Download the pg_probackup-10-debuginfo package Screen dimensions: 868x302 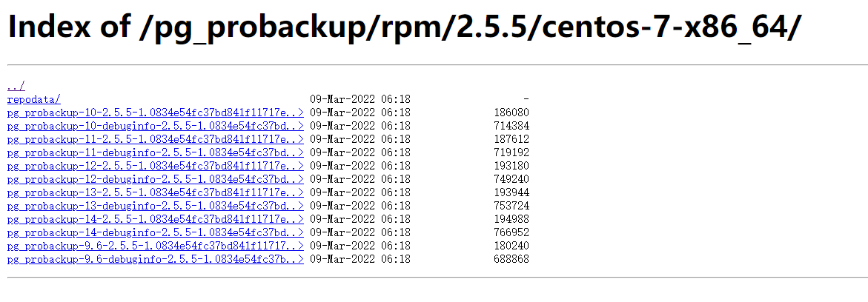tap(156, 126)
